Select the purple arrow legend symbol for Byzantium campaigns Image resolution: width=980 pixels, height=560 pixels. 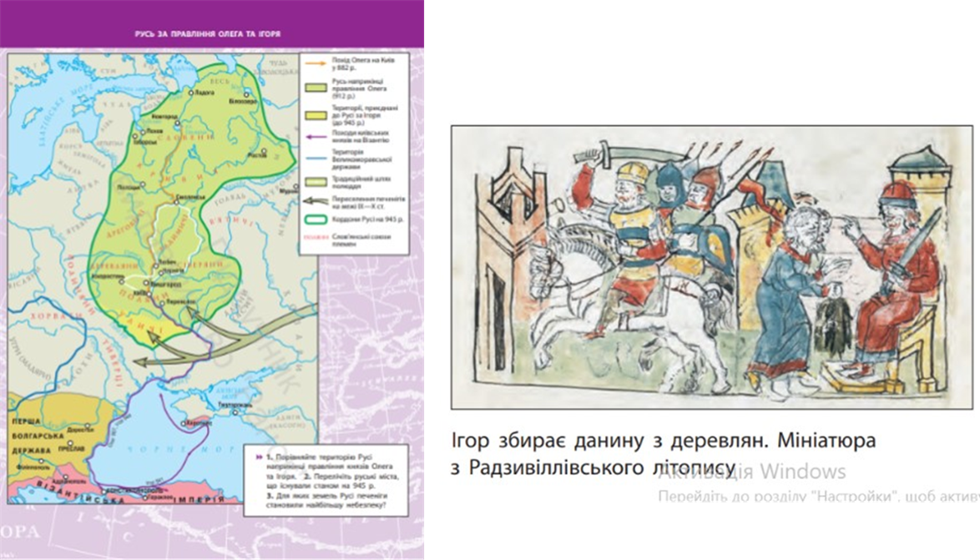point(316,136)
